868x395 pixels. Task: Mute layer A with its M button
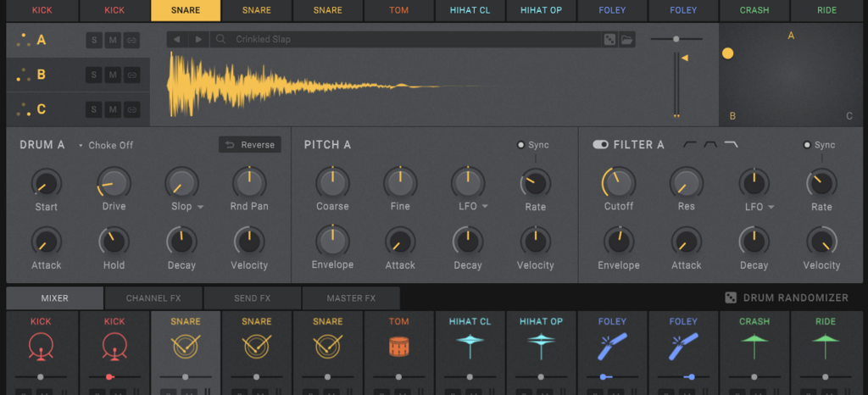pos(113,41)
